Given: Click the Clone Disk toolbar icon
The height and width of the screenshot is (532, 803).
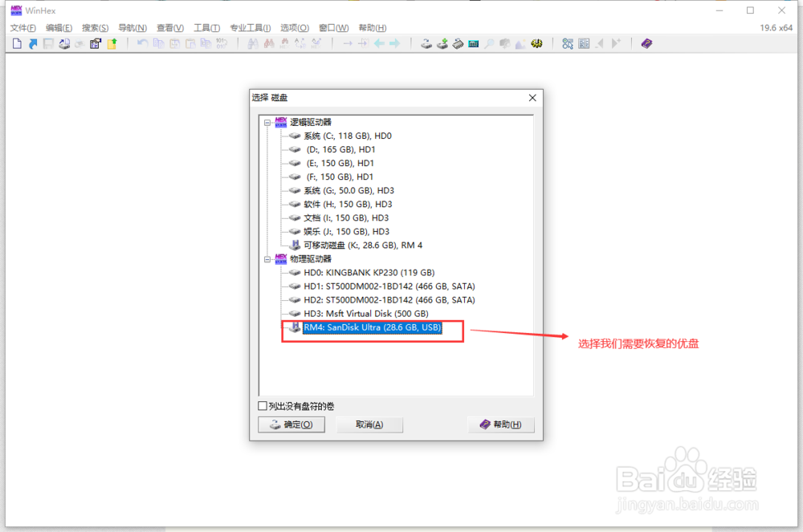Looking at the screenshot, I should tap(442, 43).
